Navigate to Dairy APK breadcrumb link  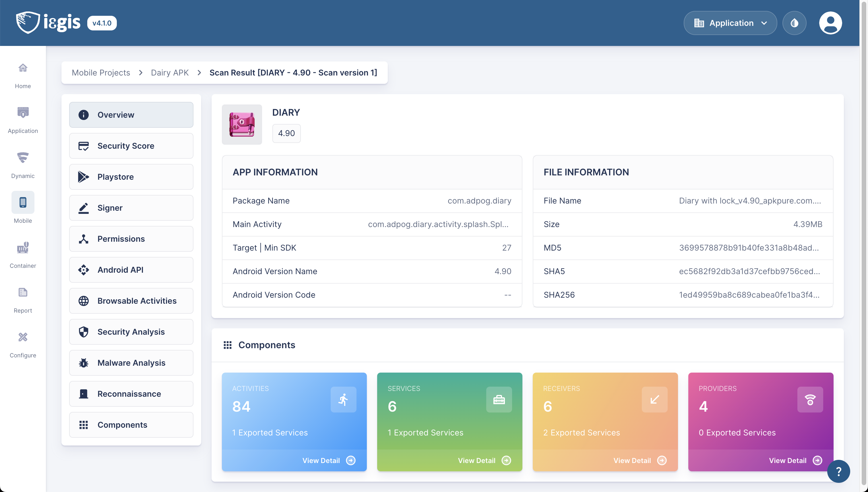click(x=170, y=73)
